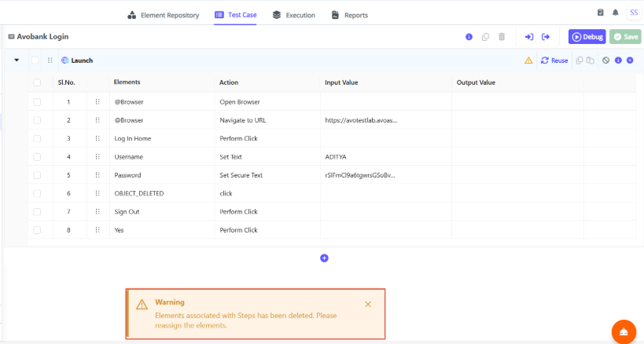Switch to the Element Repository tab
The width and height of the screenshot is (644, 344).
coord(164,15)
